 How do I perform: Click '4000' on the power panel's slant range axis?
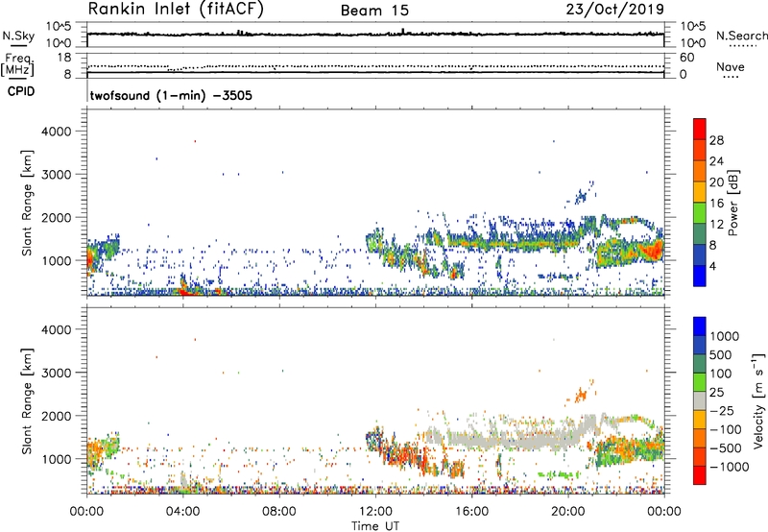(57, 132)
